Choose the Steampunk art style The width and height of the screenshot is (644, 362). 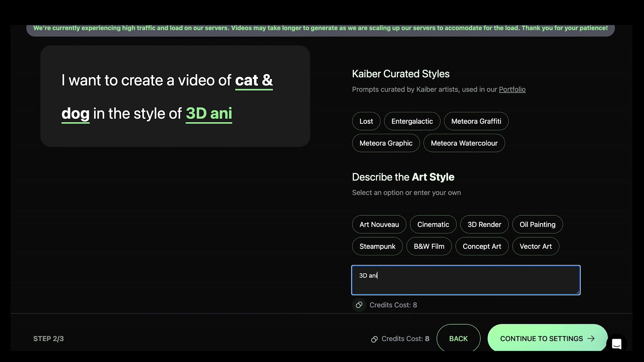coord(377,246)
